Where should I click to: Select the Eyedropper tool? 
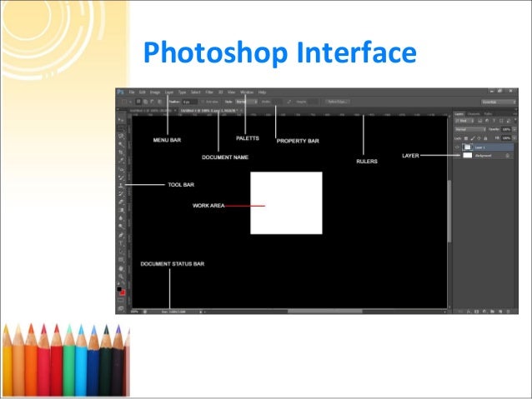(x=120, y=161)
